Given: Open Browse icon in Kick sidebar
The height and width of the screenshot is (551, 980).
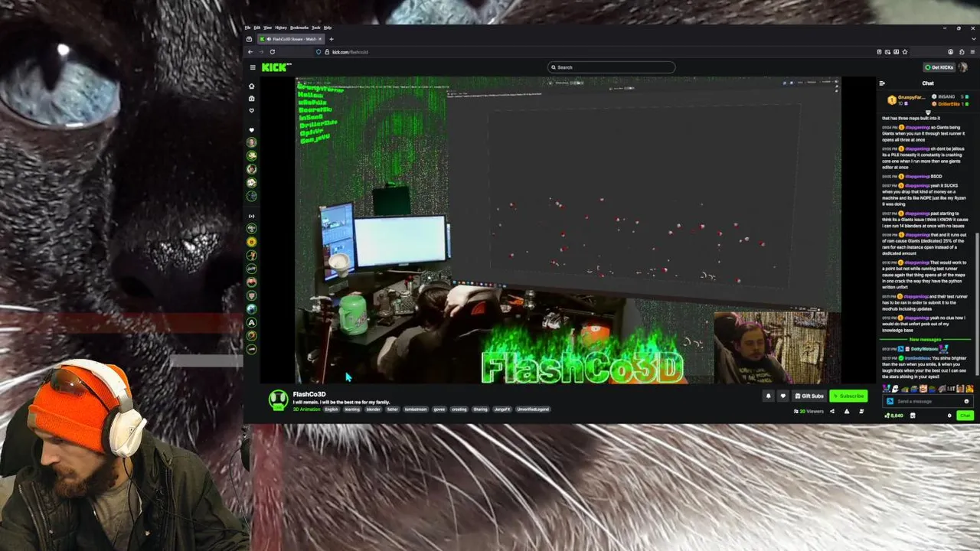Looking at the screenshot, I should tap(251, 99).
